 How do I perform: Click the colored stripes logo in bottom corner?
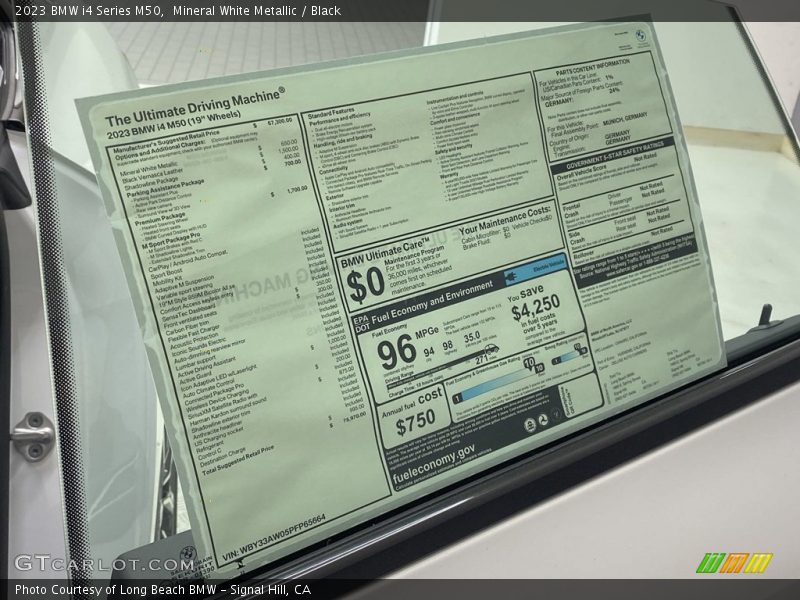734,563
